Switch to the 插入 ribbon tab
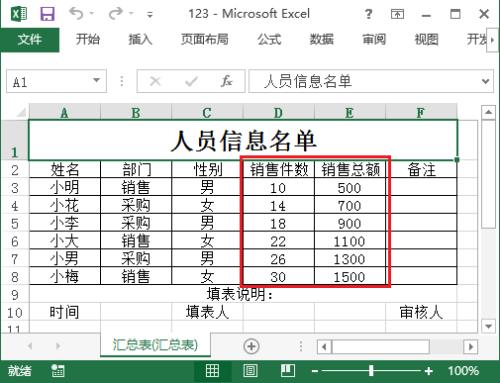This screenshot has width=500, height=383. 140,39
